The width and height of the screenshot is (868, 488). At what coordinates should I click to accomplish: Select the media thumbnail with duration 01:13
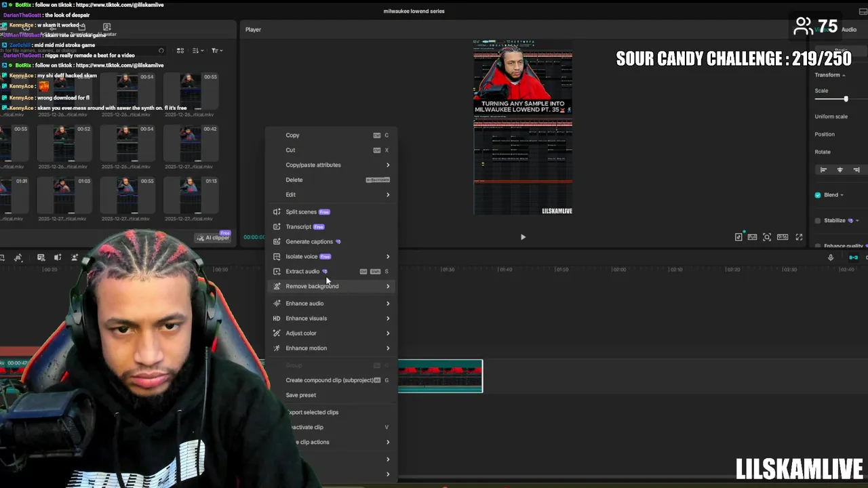tap(191, 195)
